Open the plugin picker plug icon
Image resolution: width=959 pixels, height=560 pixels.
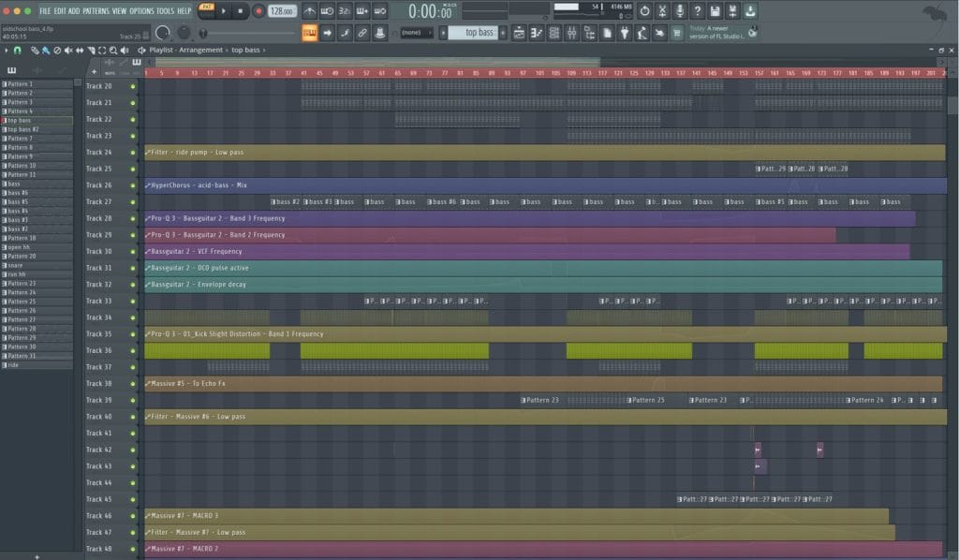point(625,33)
